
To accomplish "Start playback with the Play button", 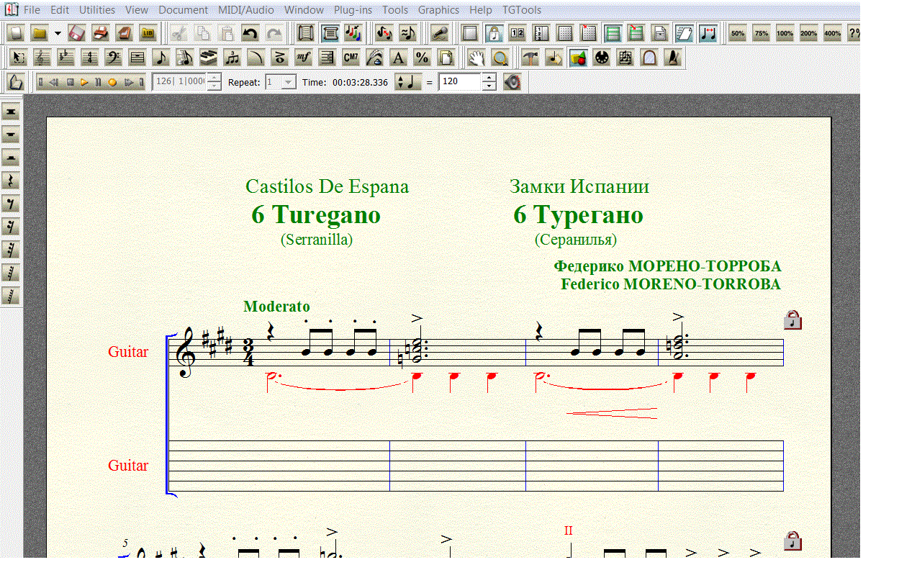I will 84,82.
